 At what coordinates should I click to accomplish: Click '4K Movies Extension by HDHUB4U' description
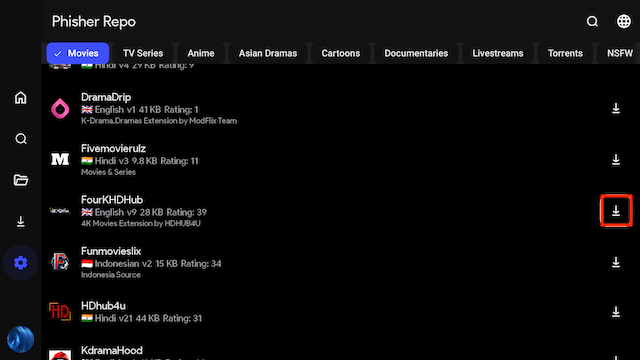pos(141,223)
